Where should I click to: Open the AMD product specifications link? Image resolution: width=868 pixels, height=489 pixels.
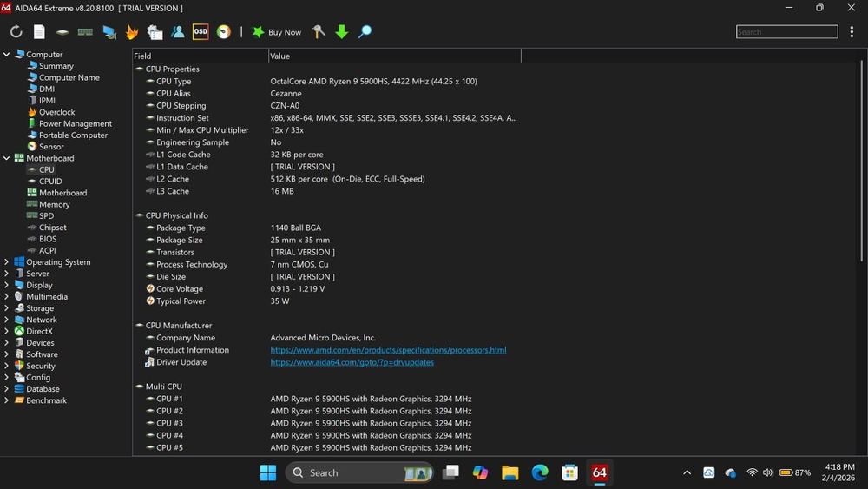coord(388,350)
